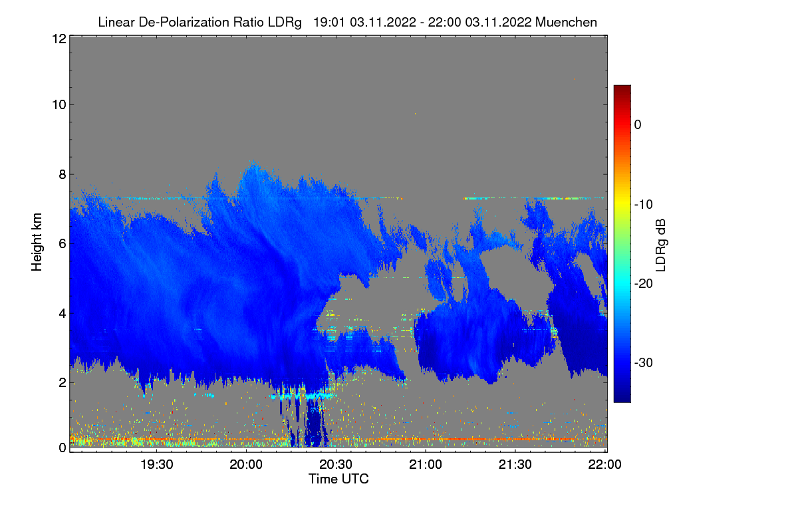Click the 21:30 time tick label

(x=515, y=464)
